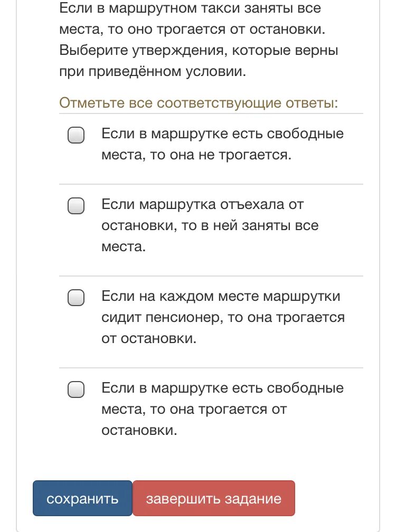Click the fourth answer's last word 'остановки.'
Image resolution: width=396 pixels, height=532 pixels.
click(139, 430)
